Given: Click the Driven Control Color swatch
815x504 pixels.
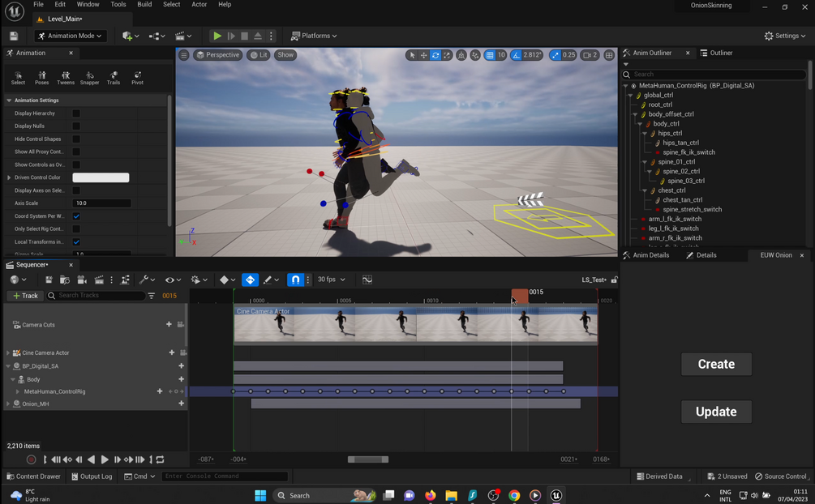Looking at the screenshot, I should pos(101,177).
